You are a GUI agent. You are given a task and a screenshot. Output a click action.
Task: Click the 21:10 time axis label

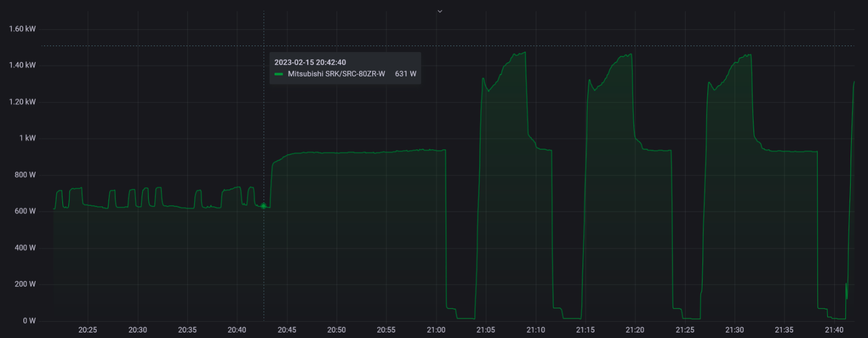535,330
